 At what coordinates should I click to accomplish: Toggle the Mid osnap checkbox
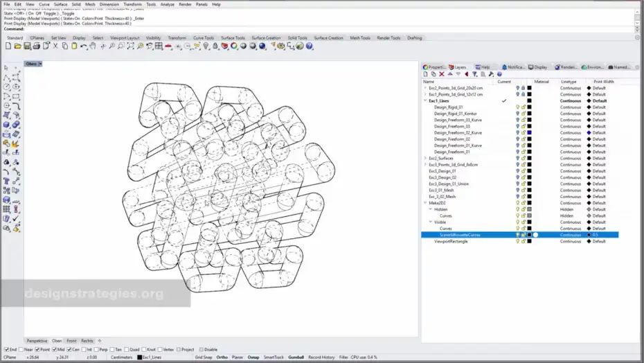(x=54, y=349)
